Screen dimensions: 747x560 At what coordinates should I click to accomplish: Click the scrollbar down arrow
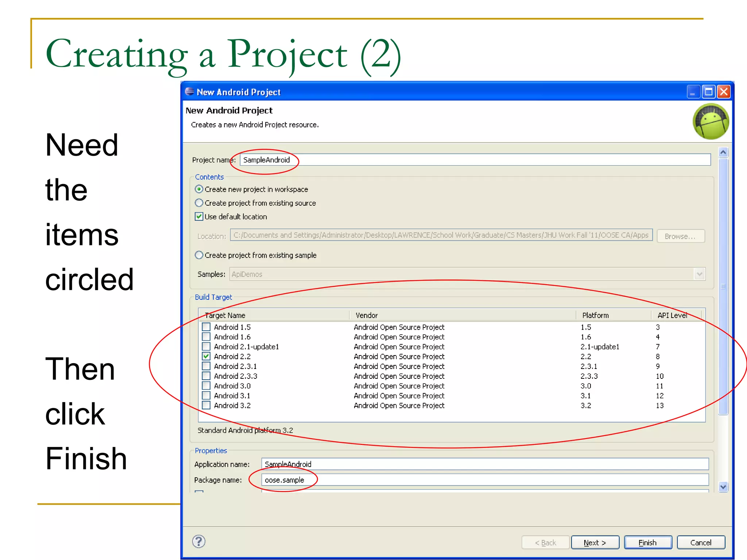[723, 487]
